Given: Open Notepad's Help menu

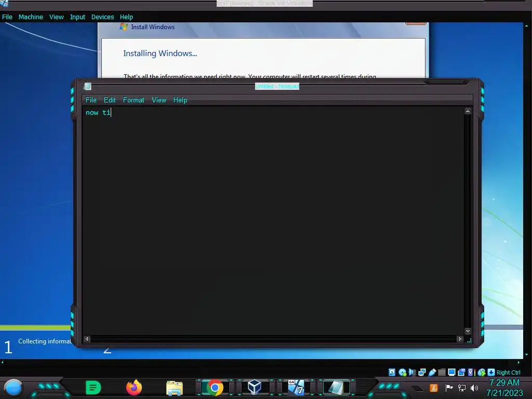Looking at the screenshot, I should 180,100.
